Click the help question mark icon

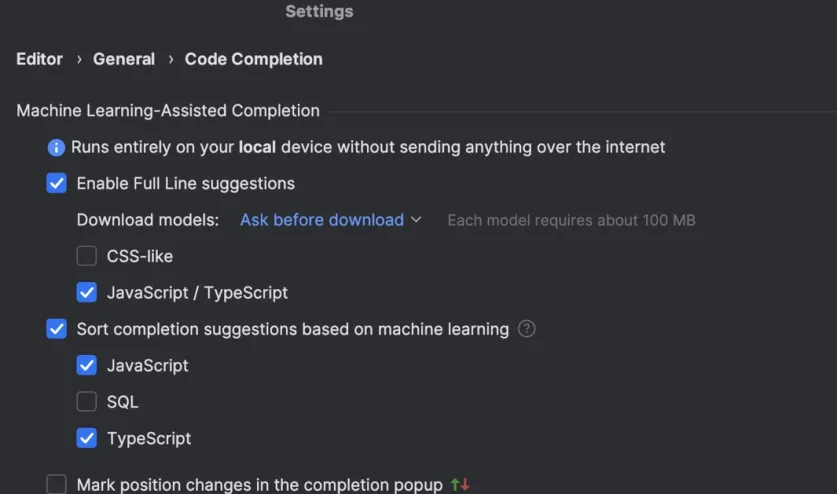click(x=527, y=329)
